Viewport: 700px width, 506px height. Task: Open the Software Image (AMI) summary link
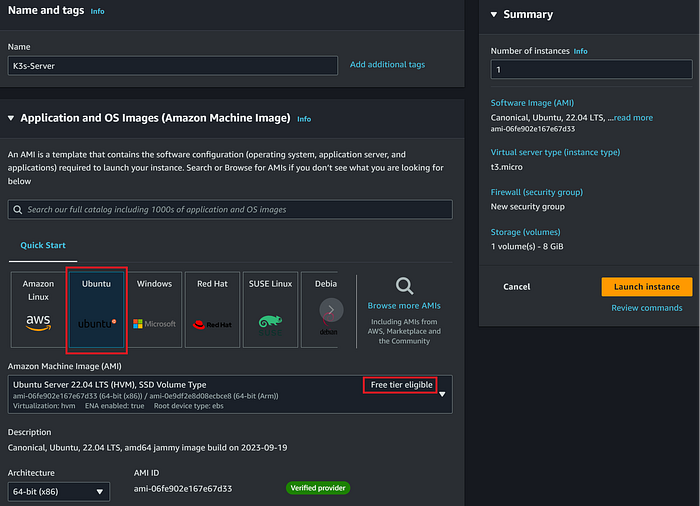coord(532,103)
